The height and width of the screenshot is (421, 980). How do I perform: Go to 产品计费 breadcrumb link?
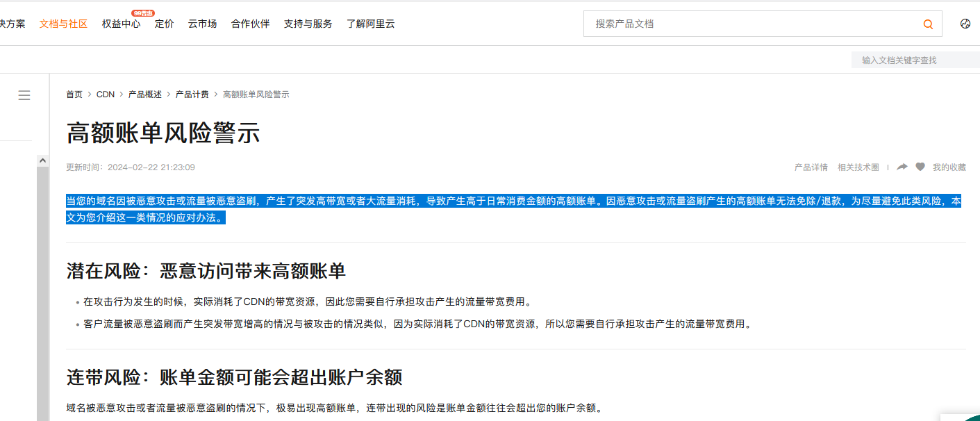point(192,94)
